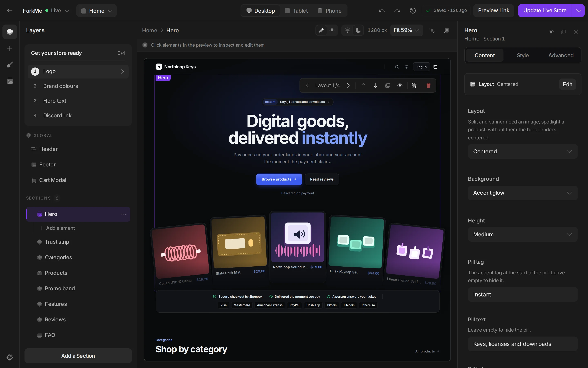Screen dimensions: 588x368
Task: Click the undo arrow in top bar
Action: [x=382, y=10]
